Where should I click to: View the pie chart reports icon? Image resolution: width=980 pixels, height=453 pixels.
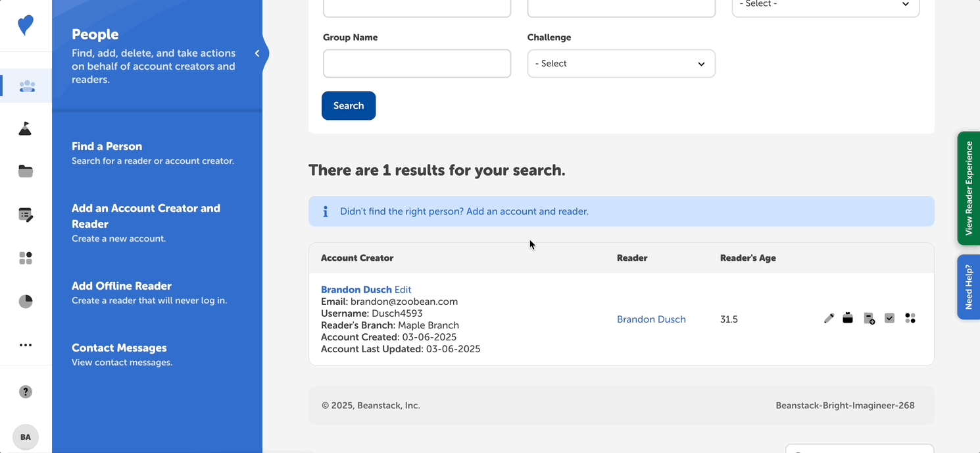[26, 301]
